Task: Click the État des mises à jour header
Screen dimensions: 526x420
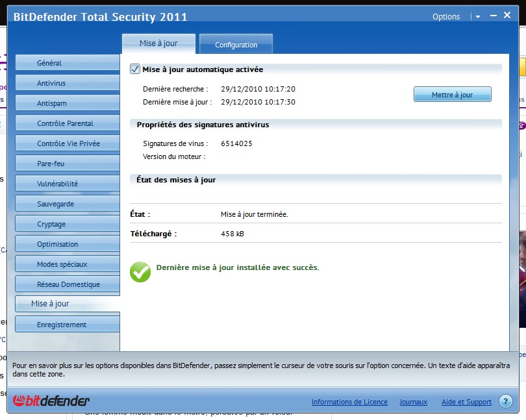Action: pos(176,180)
